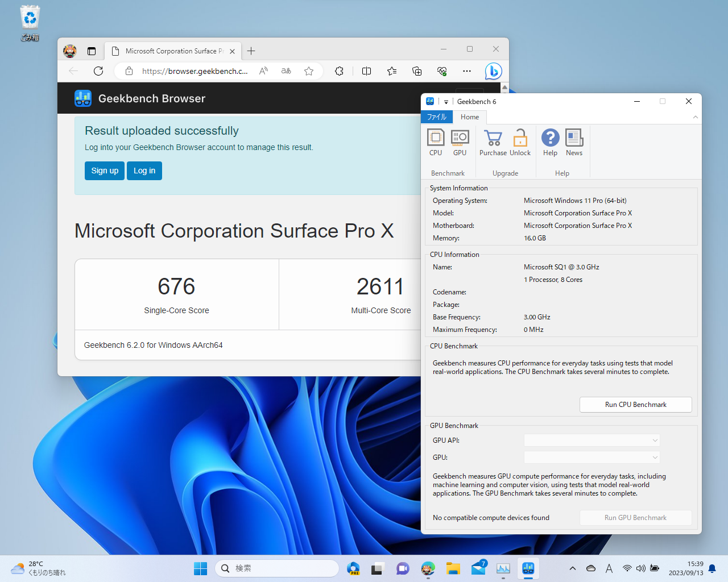Click the Sign up button on the results page
The width and height of the screenshot is (728, 582).
pyautogui.click(x=105, y=171)
